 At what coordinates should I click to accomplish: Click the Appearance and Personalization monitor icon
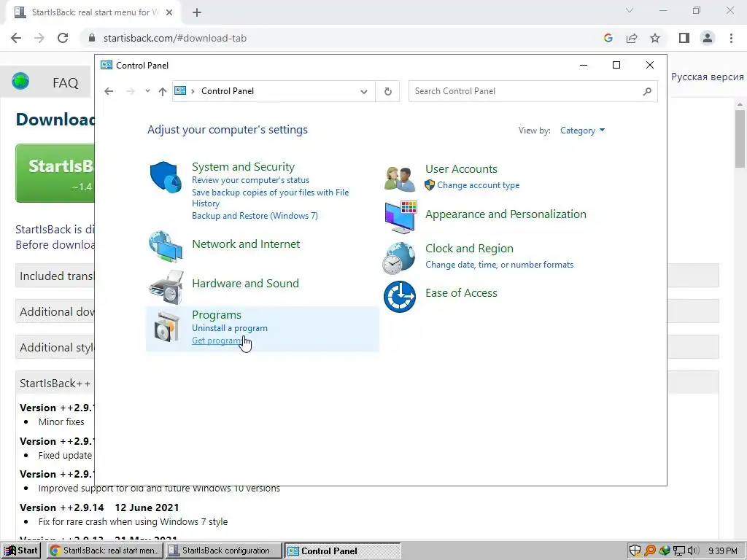pos(400,217)
